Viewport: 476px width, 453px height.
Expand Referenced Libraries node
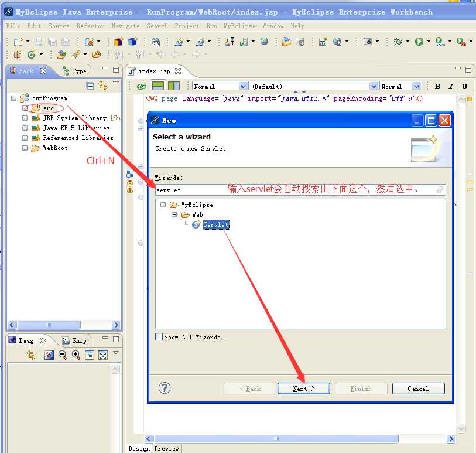tap(25, 138)
